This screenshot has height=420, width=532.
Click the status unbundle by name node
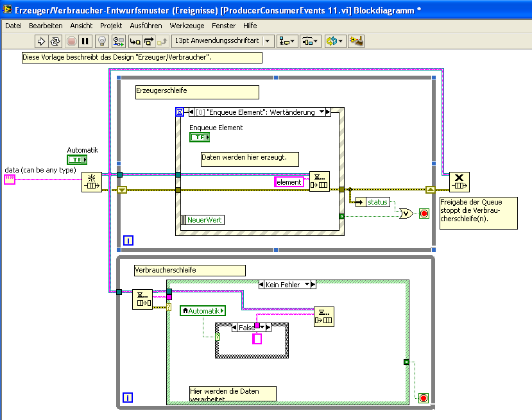373,202
